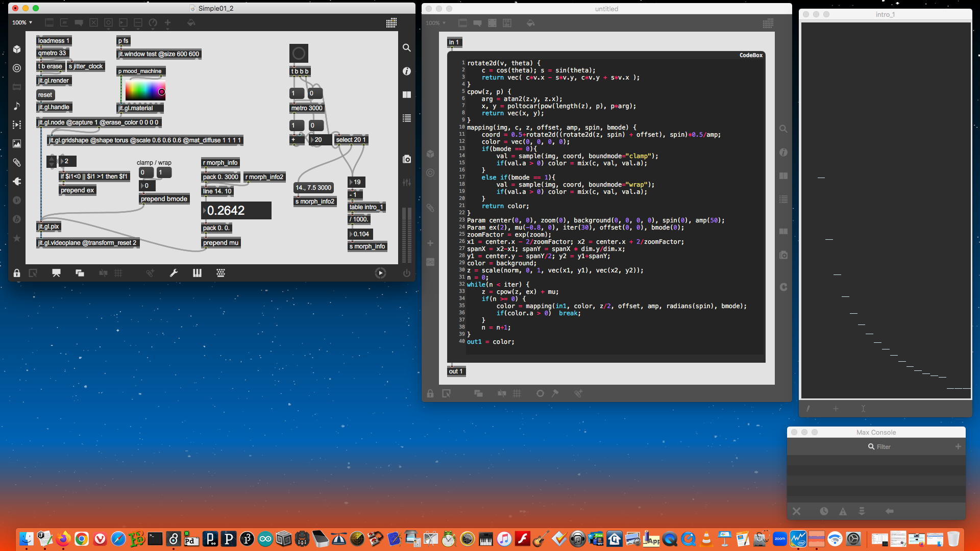
Task: Click the up/down stepper next to number 2
Action: [52, 161]
